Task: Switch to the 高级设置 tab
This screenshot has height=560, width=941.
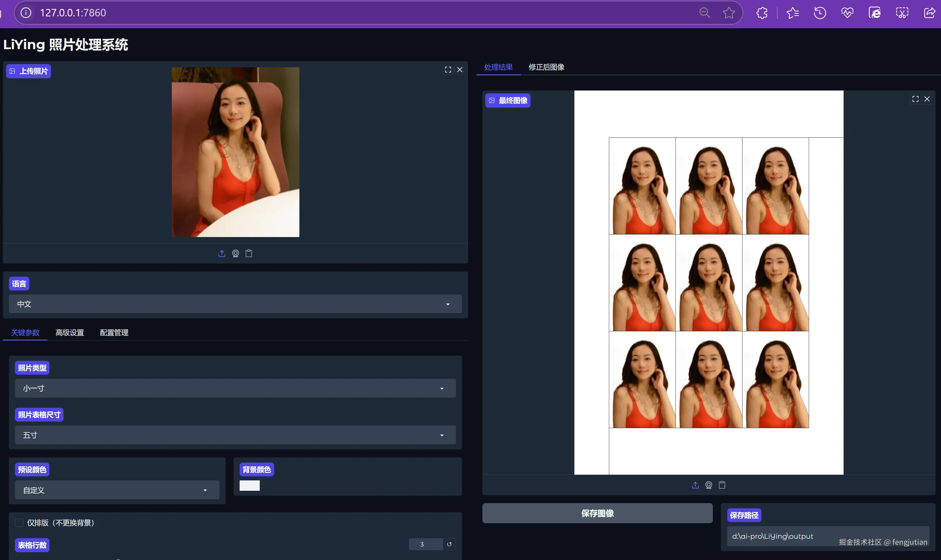Action: [x=70, y=332]
